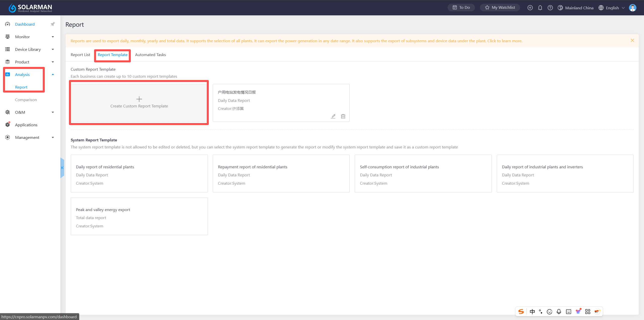
Task: Delete custom template via trash icon
Action: [x=343, y=116]
